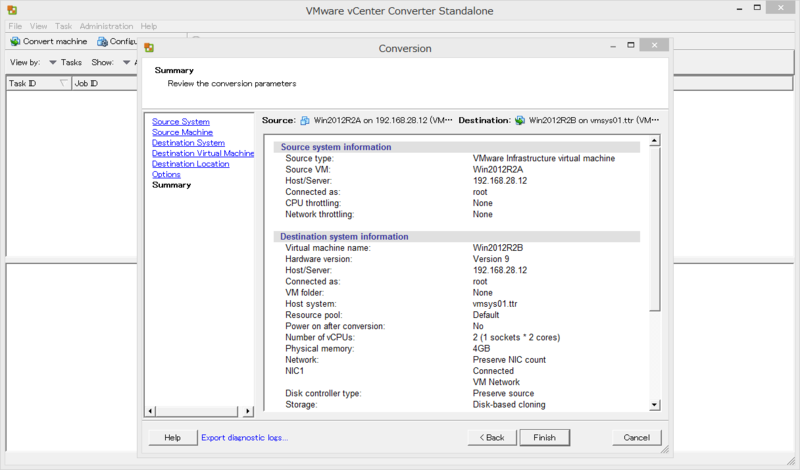Open Export diagnostic logs link
Screen dimensions: 800x470
tap(244, 437)
